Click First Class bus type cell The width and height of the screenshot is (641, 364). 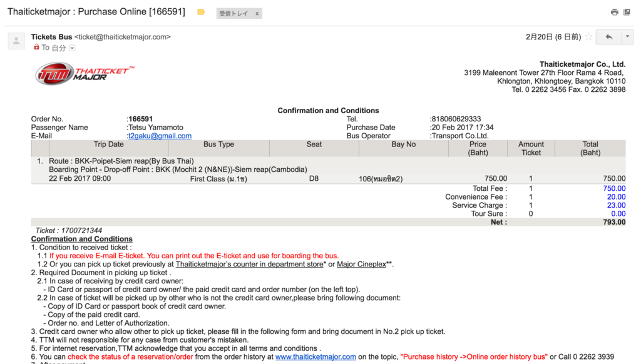click(218, 179)
